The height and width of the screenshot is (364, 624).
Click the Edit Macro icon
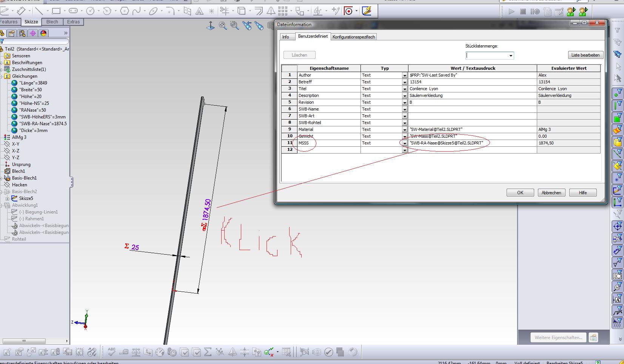(x=559, y=12)
